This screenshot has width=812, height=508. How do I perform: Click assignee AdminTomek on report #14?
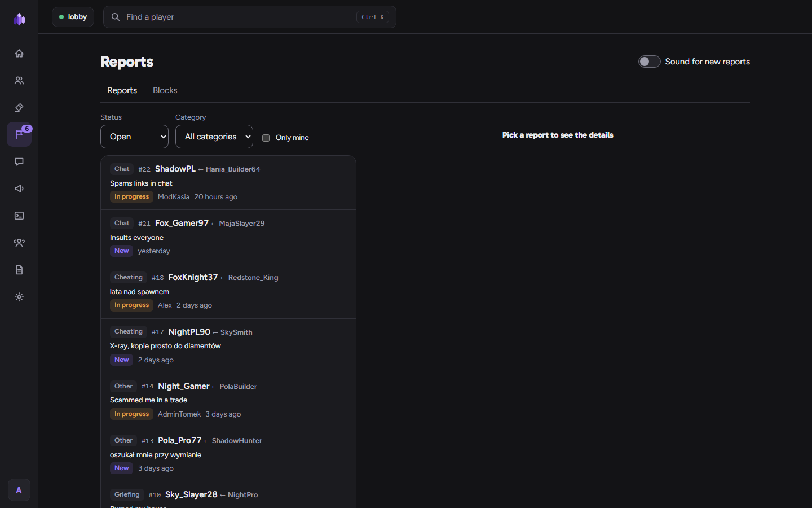[179, 414]
